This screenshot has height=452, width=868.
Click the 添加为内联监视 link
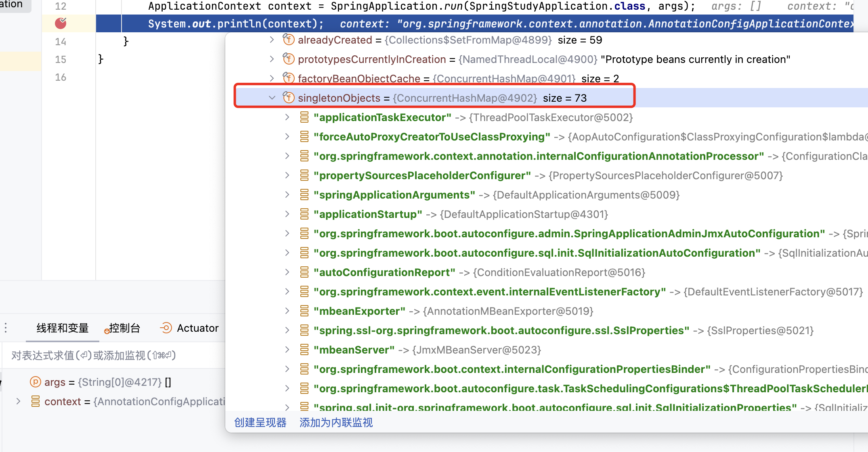tap(336, 423)
